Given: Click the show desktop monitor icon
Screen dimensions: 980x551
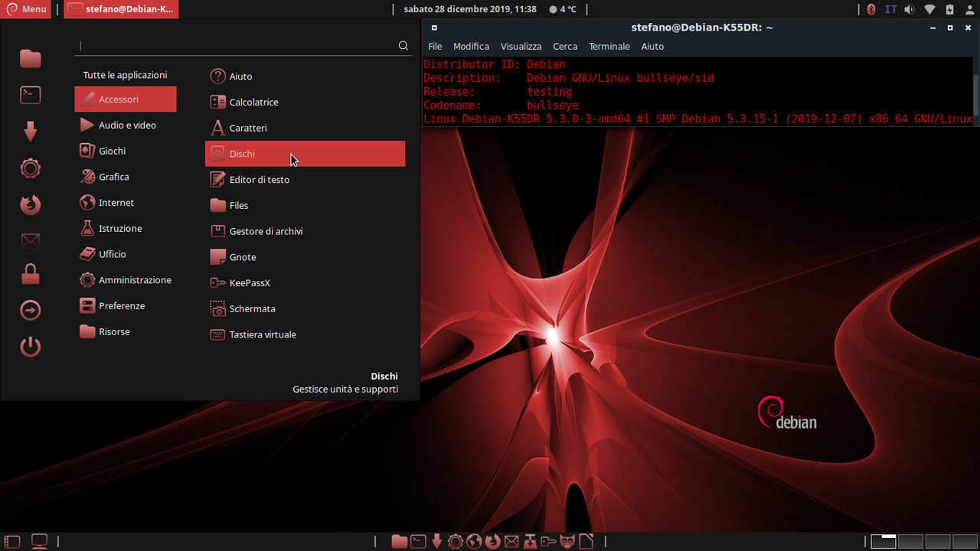Looking at the screenshot, I should coord(39,541).
